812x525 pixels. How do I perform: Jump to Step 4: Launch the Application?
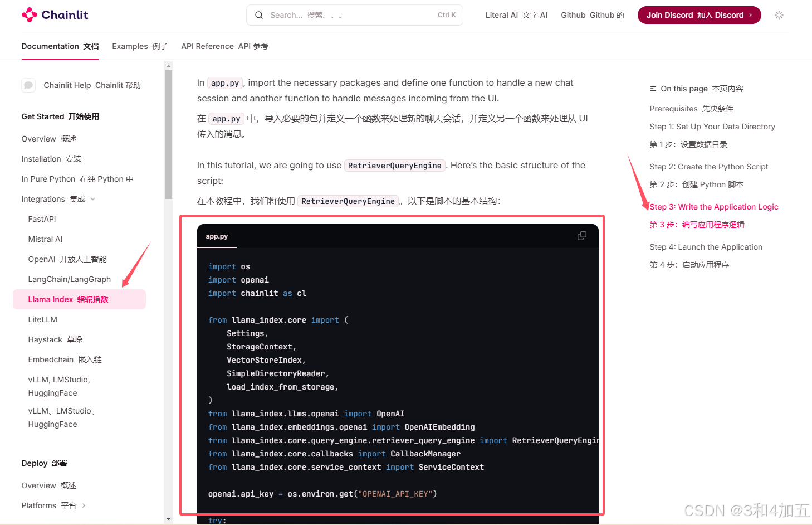706,247
